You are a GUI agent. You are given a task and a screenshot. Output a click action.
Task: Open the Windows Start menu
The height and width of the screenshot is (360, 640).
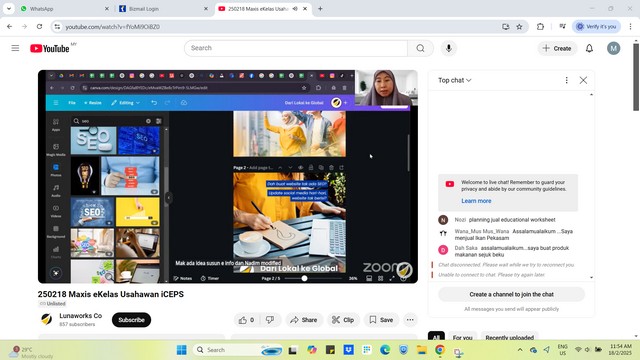coord(182,350)
